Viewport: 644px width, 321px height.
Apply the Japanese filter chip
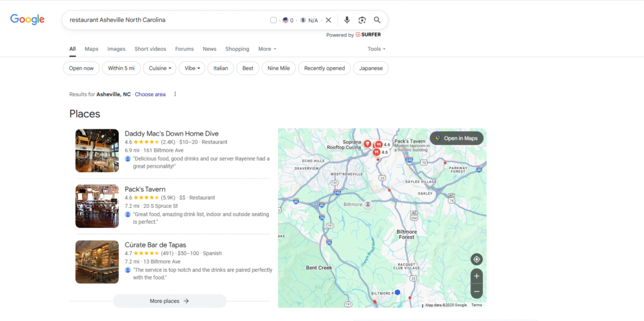pos(371,68)
